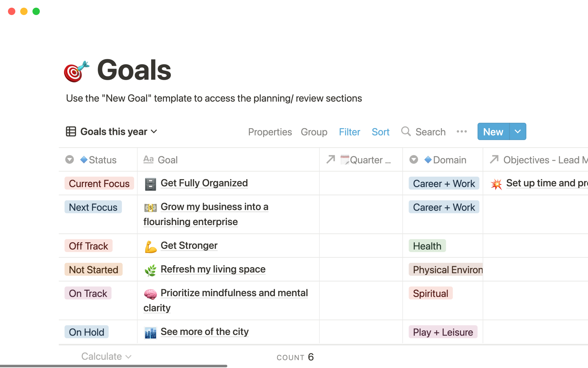Open the dropdown arrow next to New button

point(518,132)
